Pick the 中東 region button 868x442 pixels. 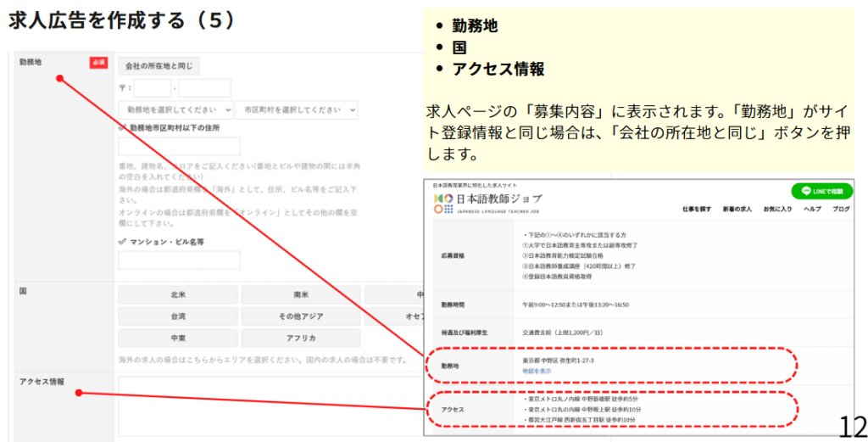pos(177,338)
